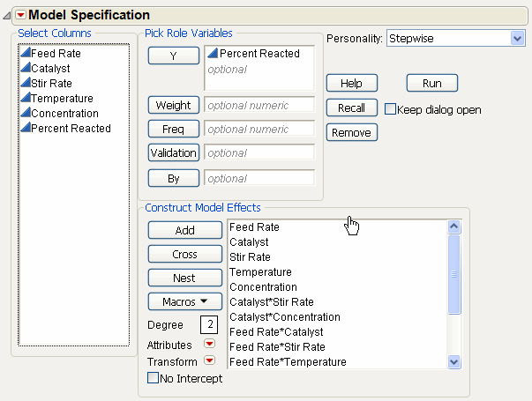Screen dimensions: 532x401
Task: Toggle the No Intercept checkbox
Action: [x=154, y=379]
